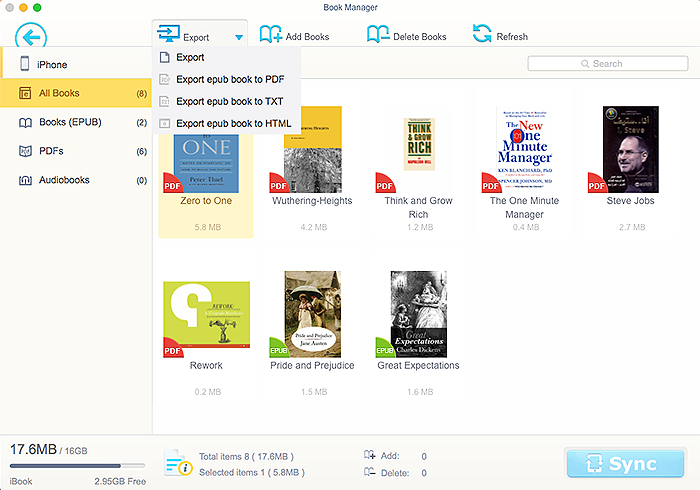This screenshot has width=700, height=490.
Task: Click the Delete Books icon
Action: tap(378, 34)
